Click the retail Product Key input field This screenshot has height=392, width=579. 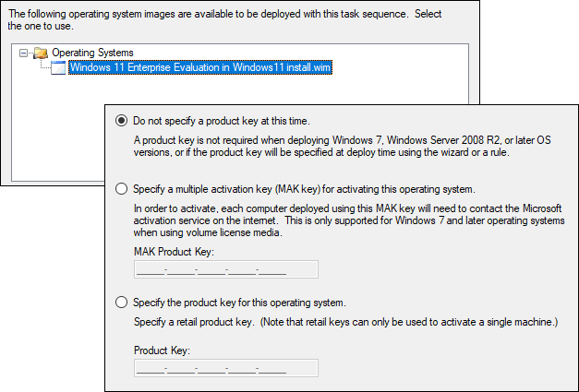coord(226,368)
